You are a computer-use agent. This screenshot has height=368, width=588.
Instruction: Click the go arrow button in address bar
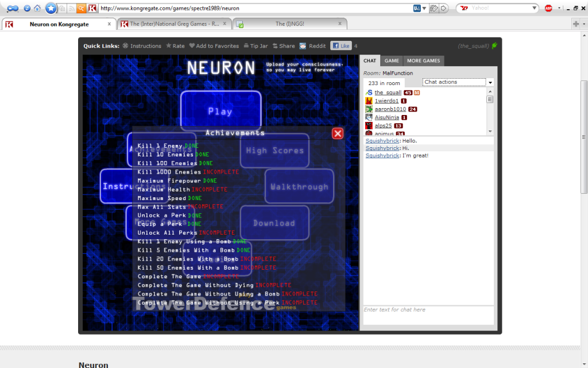click(444, 8)
